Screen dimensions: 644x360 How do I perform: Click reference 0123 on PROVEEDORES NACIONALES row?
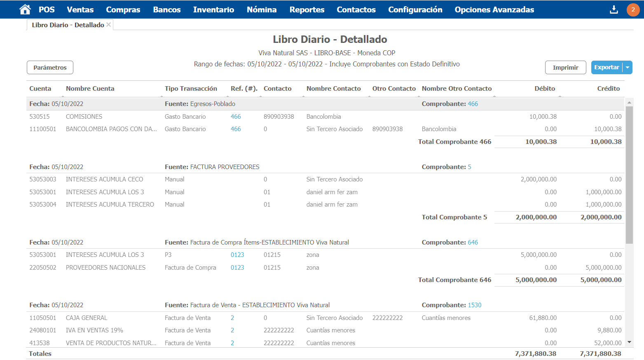(x=237, y=268)
